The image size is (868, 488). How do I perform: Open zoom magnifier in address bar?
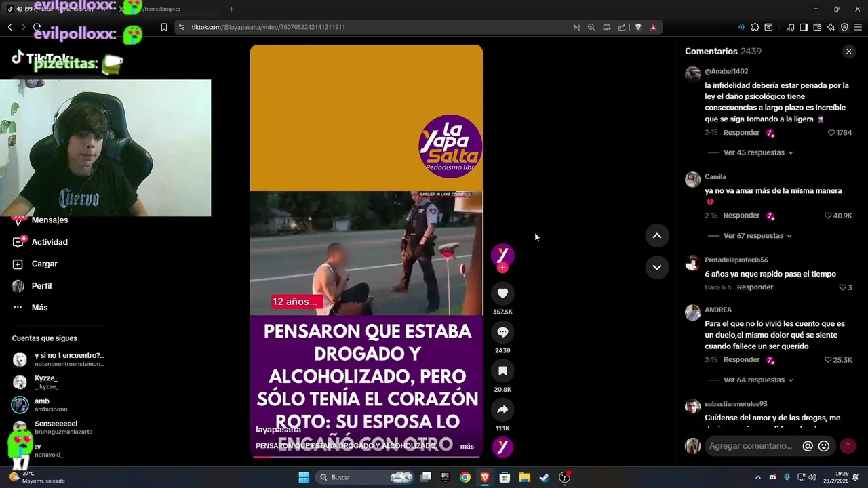(591, 27)
